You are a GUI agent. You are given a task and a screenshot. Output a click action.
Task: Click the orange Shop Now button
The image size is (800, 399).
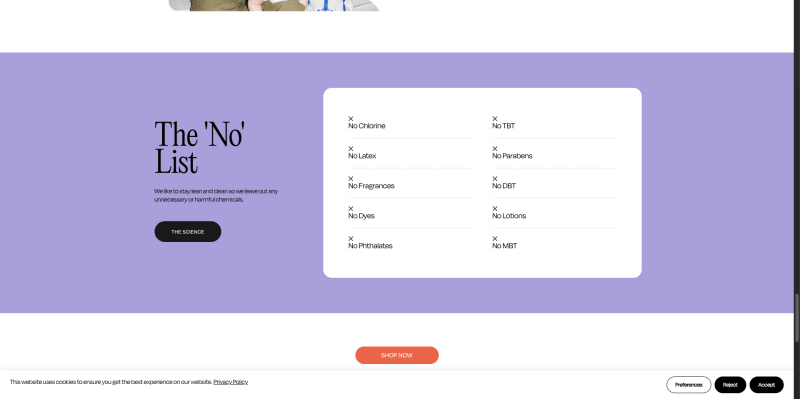click(397, 355)
